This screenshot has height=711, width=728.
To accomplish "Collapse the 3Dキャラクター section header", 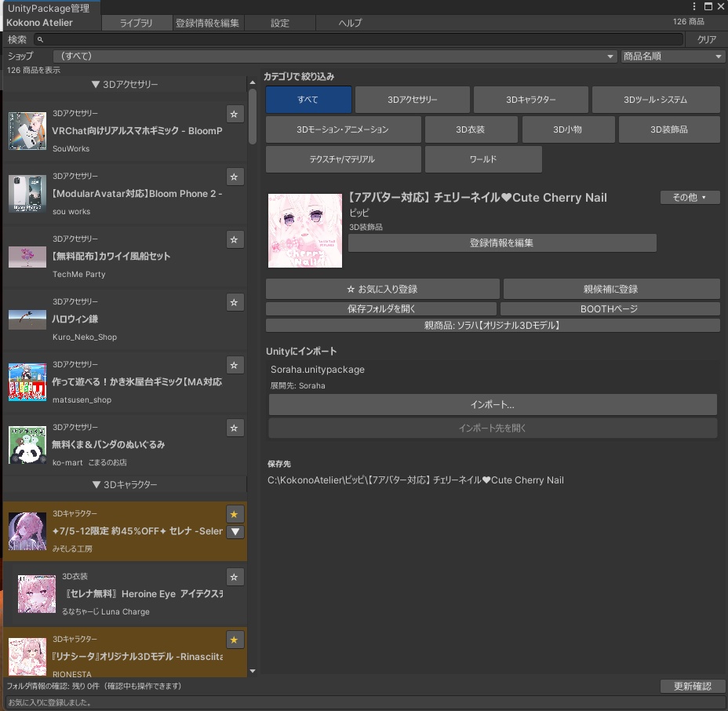I will pos(125,484).
